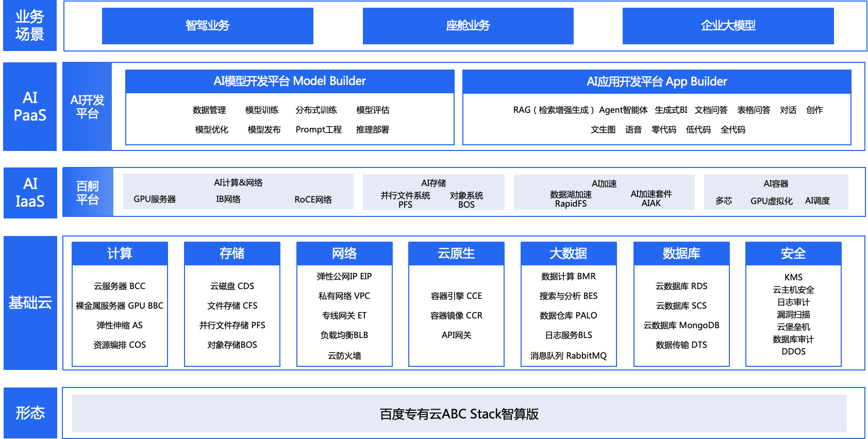The width and height of the screenshot is (868, 439).
Task: Click the Prompt工程 text
Action: [x=319, y=130]
